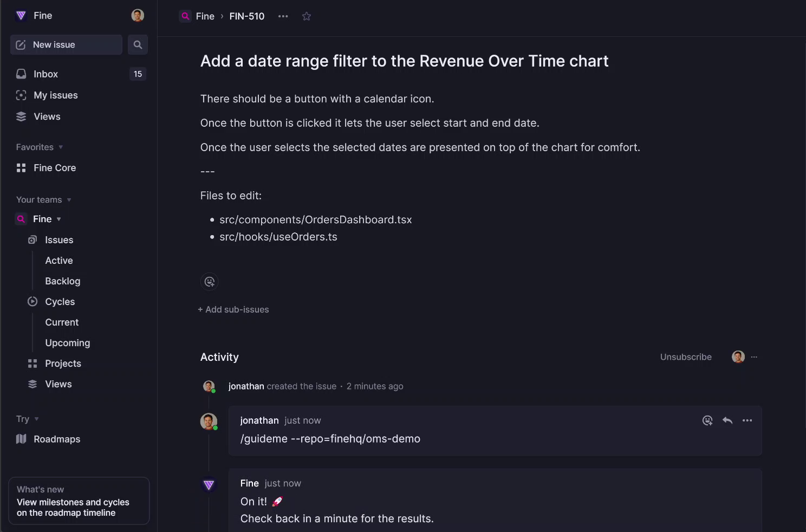806x532 pixels.
Task: Open Inbox in the sidebar
Action: coord(46,74)
